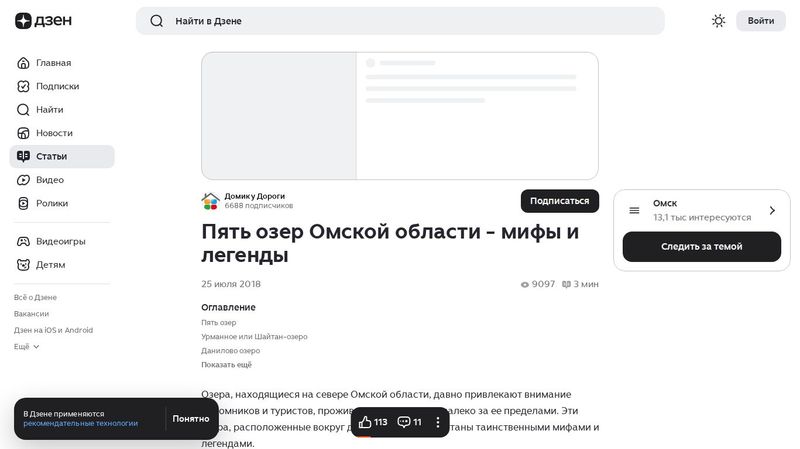Show more table of contents items

click(x=226, y=365)
